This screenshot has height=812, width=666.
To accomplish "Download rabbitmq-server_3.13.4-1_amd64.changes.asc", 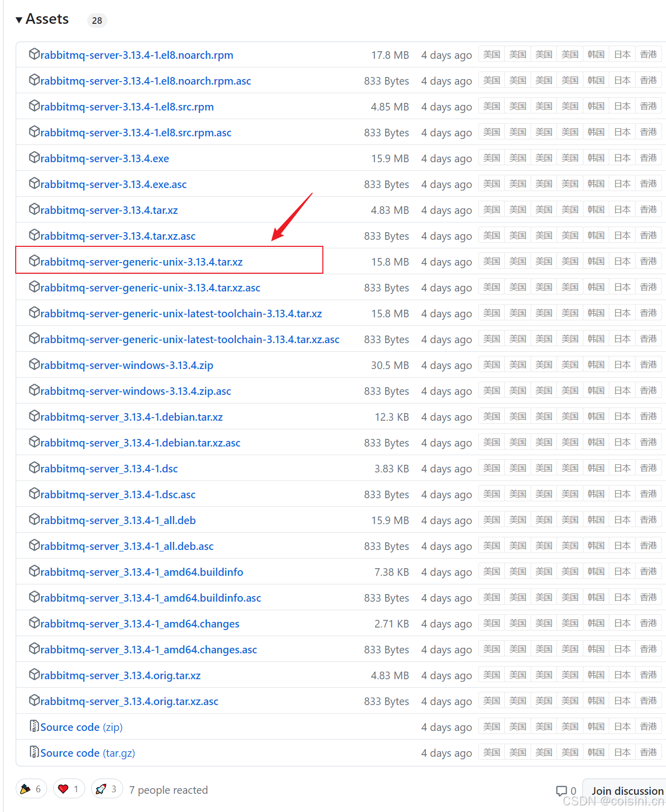I will tap(149, 650).
